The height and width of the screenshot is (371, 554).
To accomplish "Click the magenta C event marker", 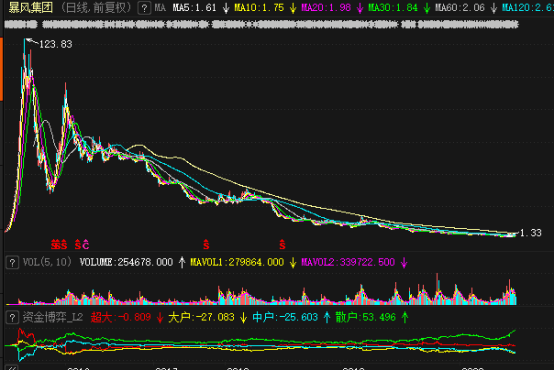I will point(86,244).
